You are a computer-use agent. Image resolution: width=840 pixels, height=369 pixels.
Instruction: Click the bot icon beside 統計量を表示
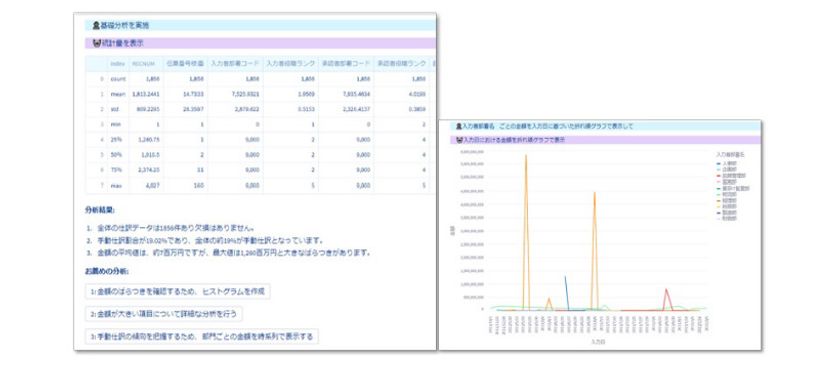[x=96, y=43]
